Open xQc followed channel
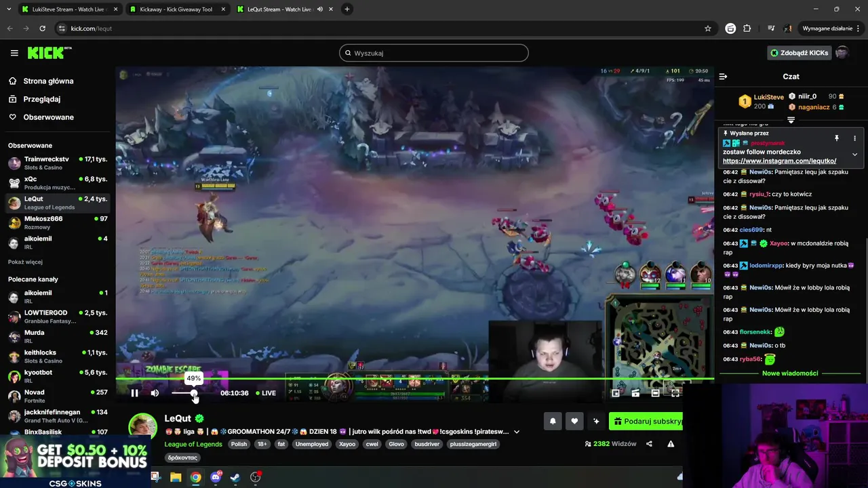Viewport: 868px width, 488px height. [x=58, y=182]
